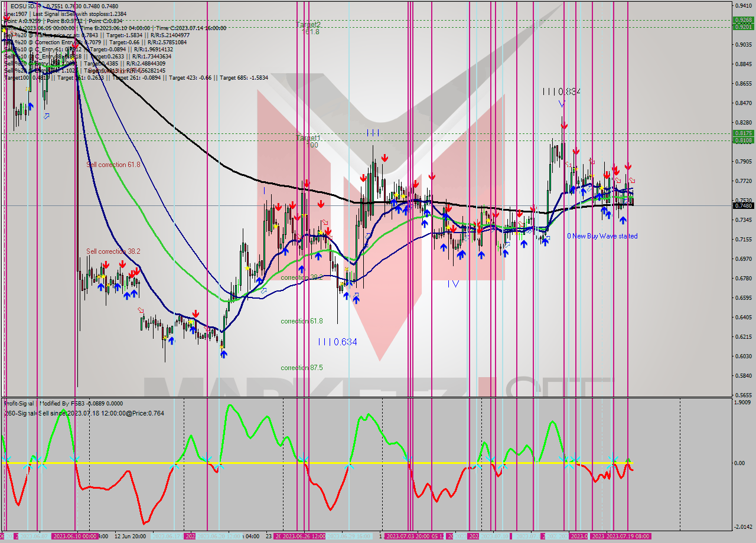The width and height of the screenshot is (756, 543).
Task: Select the 'III 0.634' wave label
Action: pyautogui.click(x=337, y=342)
